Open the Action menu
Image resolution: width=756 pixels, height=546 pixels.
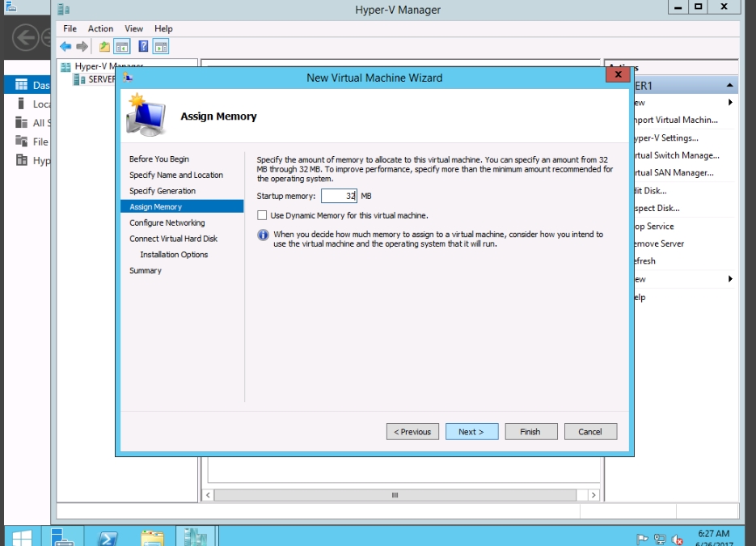point(100,28)
